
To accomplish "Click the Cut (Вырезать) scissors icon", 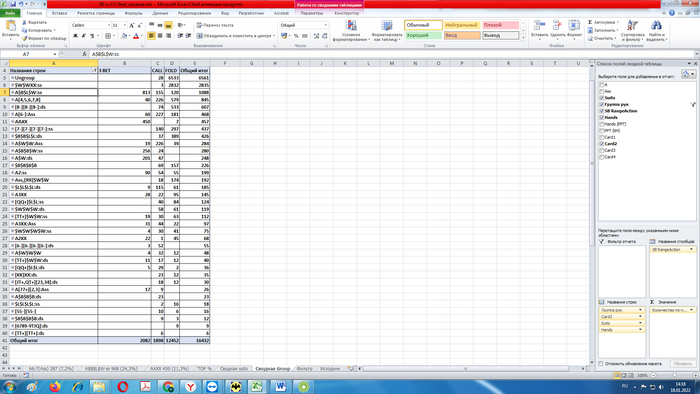I will coord(25,22).
